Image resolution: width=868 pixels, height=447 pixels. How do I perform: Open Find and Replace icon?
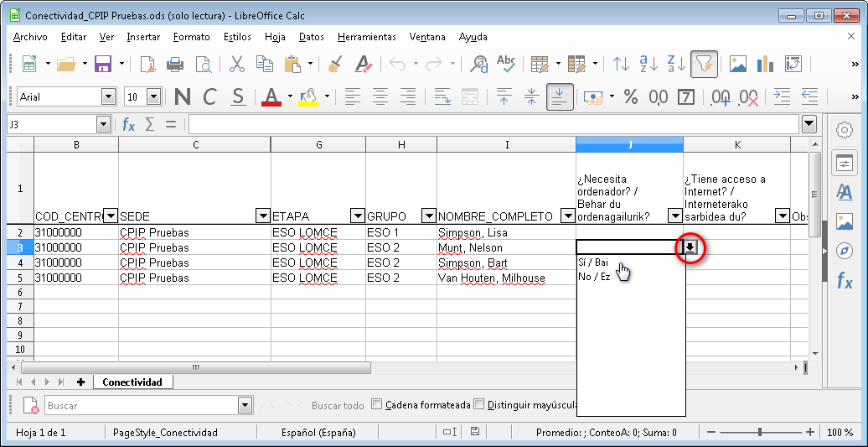tap(479, 65)
